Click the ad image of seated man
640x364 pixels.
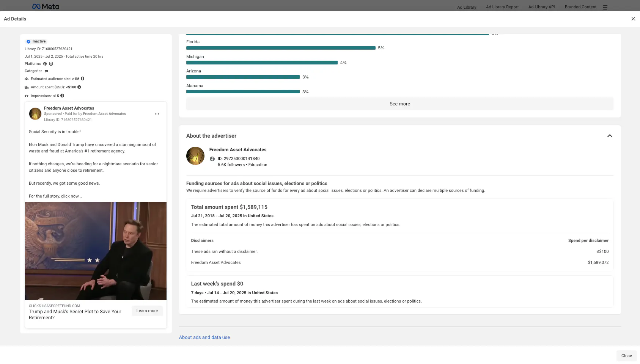[96, 251]
